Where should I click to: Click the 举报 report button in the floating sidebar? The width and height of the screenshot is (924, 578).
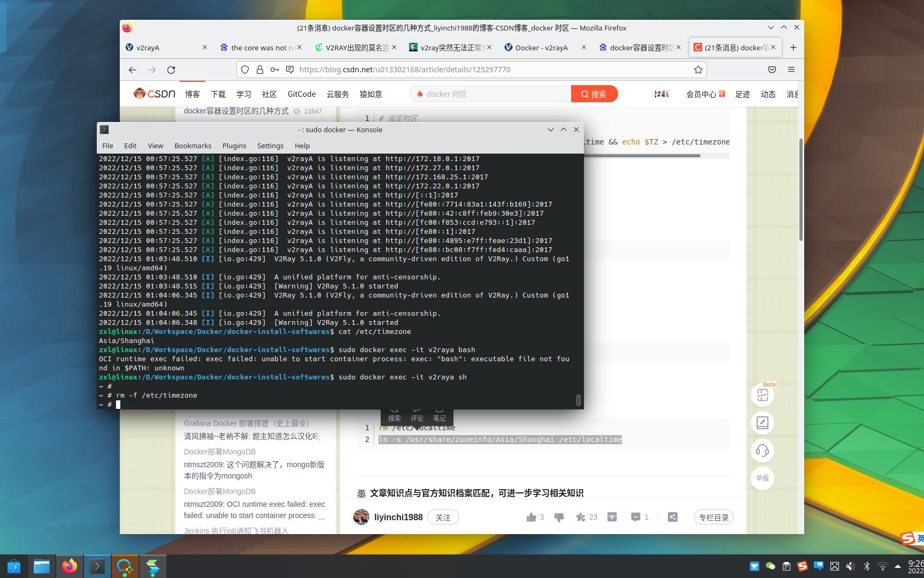coord(763,478)
